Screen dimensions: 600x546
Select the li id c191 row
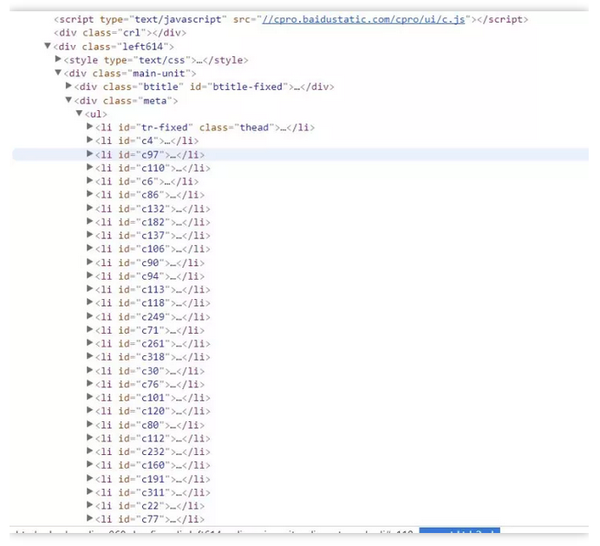[152, 479]
